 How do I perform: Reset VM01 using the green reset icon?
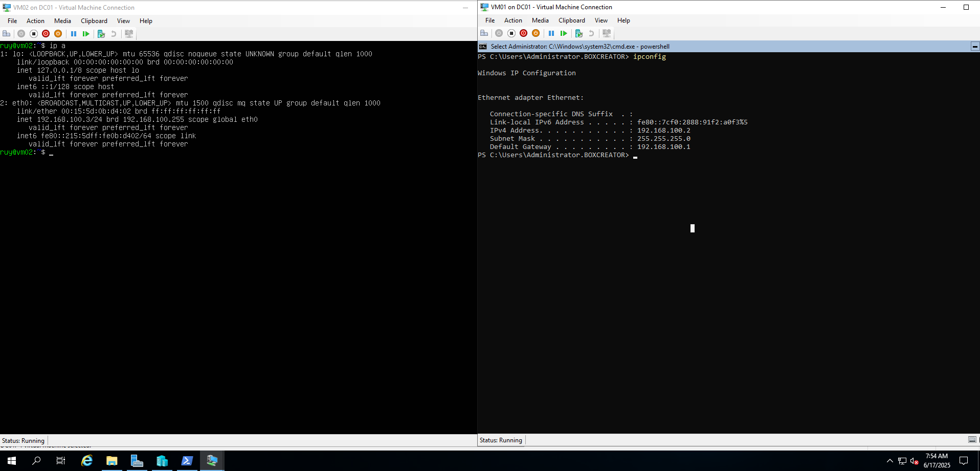(x=564, y=33)
